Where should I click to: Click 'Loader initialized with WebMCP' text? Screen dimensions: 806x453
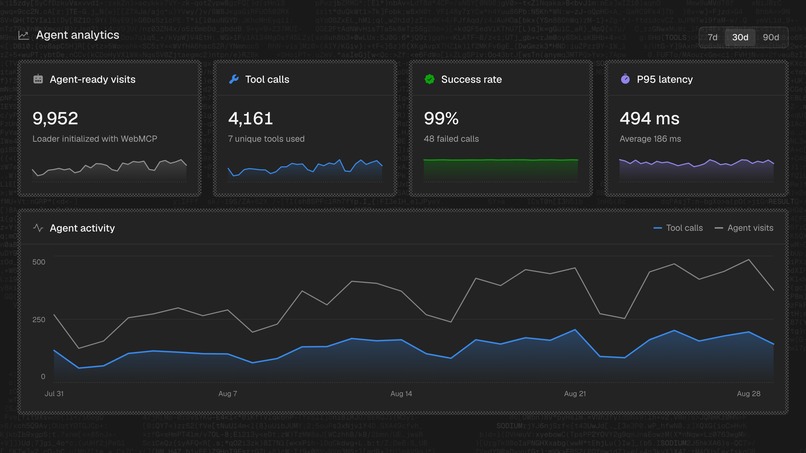(95, 139)
